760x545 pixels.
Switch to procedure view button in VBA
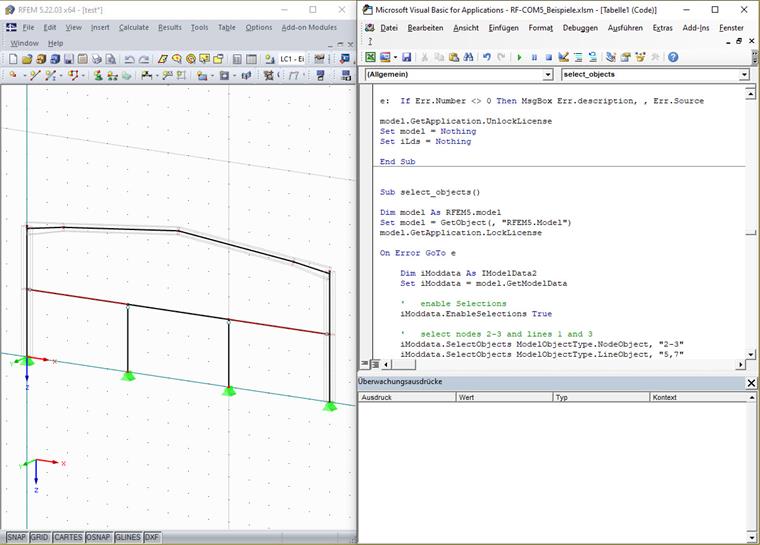[x=365, y=364]
